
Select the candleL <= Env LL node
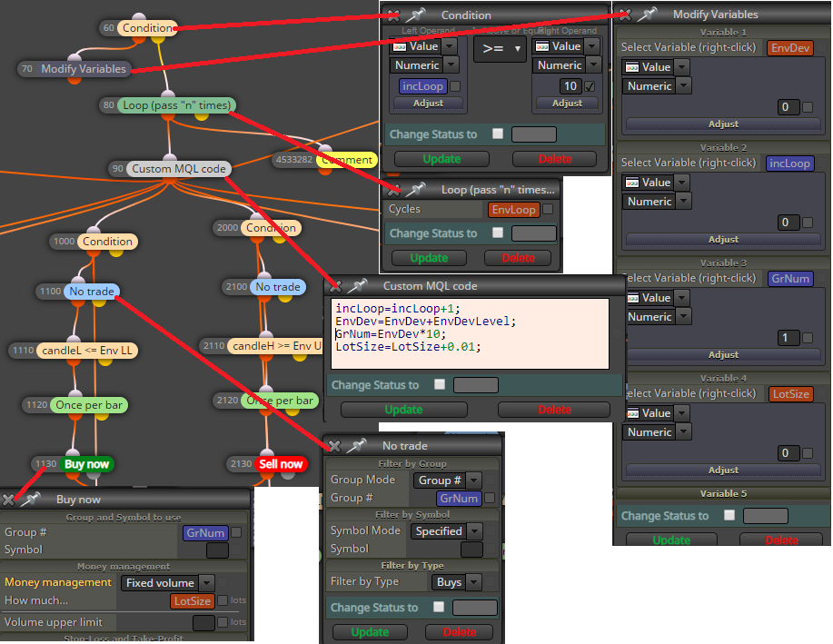(x=87, y=351)
